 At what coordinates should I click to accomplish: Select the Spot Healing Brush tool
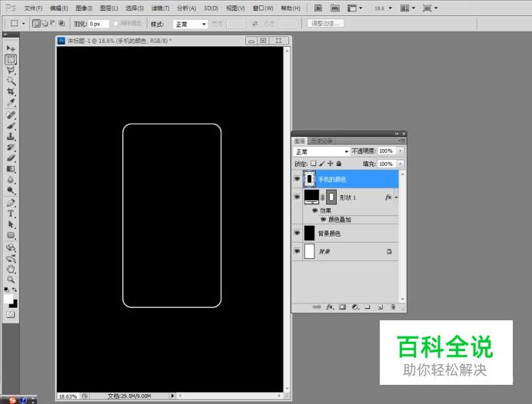pos(11,115)
